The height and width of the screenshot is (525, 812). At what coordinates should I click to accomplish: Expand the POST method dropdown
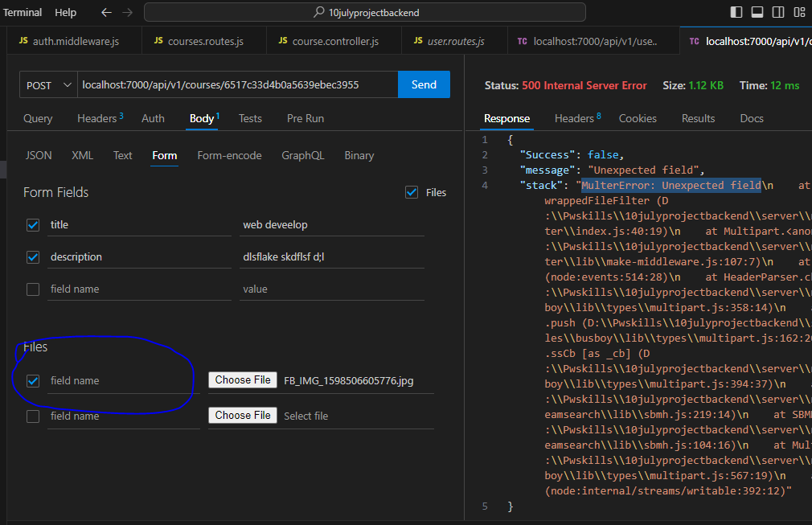tap(49, 85)
